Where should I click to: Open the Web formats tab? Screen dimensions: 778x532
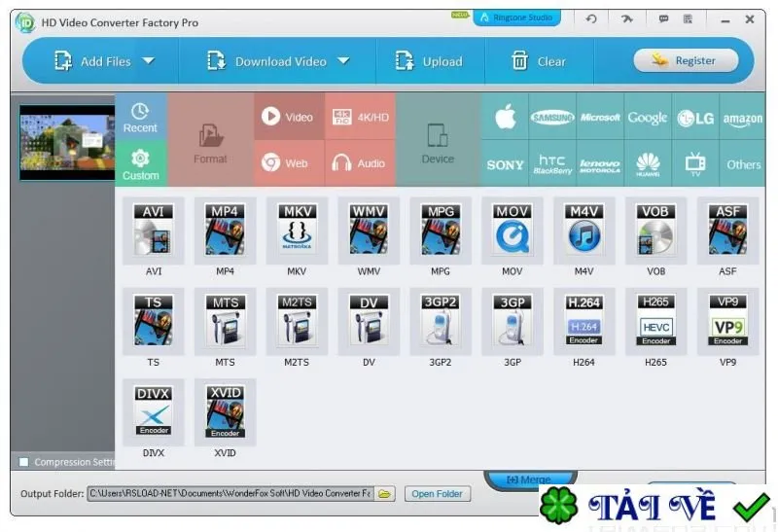pos(289,163)
